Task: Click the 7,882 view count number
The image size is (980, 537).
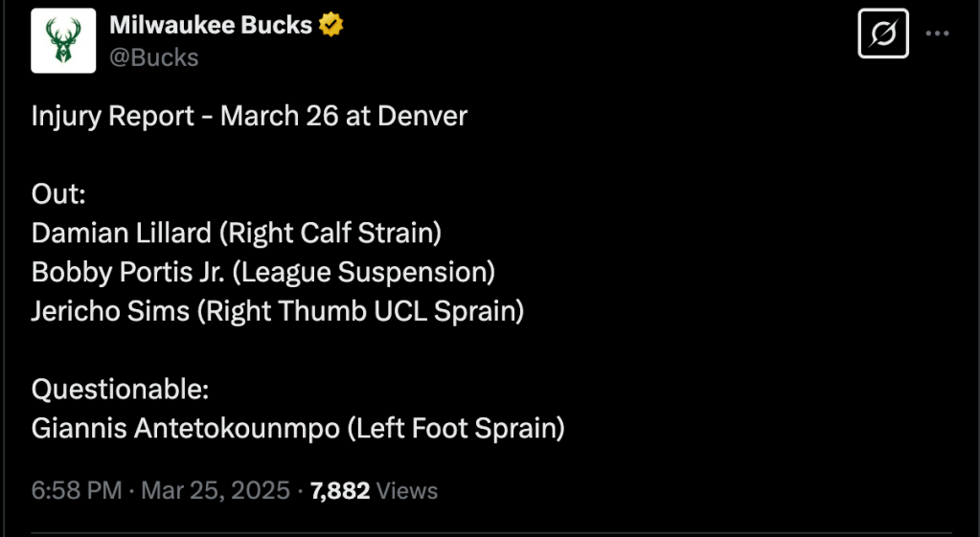Action: tap(340, 491)
